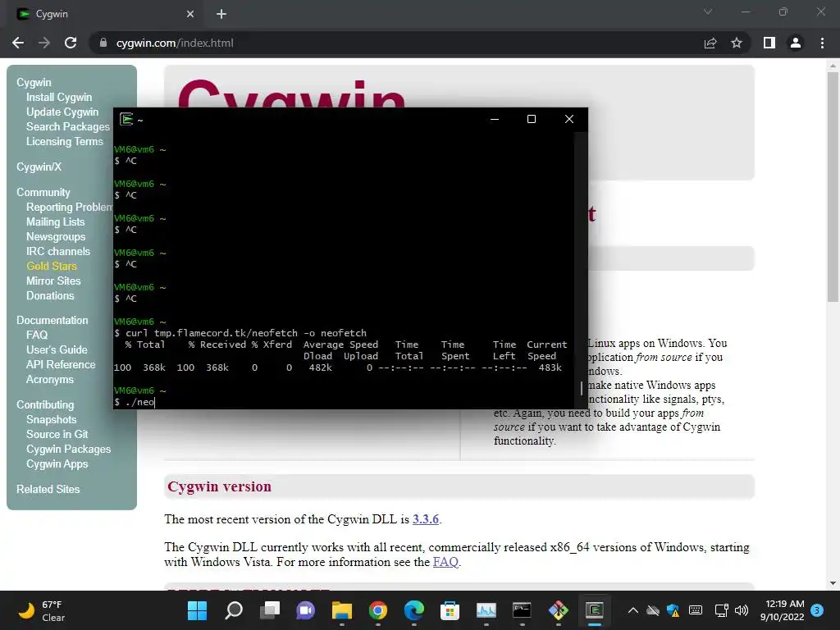This screenshot has width=840, height=630.
Task: Select the Cygwin terminal taskbar icon
Action: pyautogui.click(x=594, y=610)
